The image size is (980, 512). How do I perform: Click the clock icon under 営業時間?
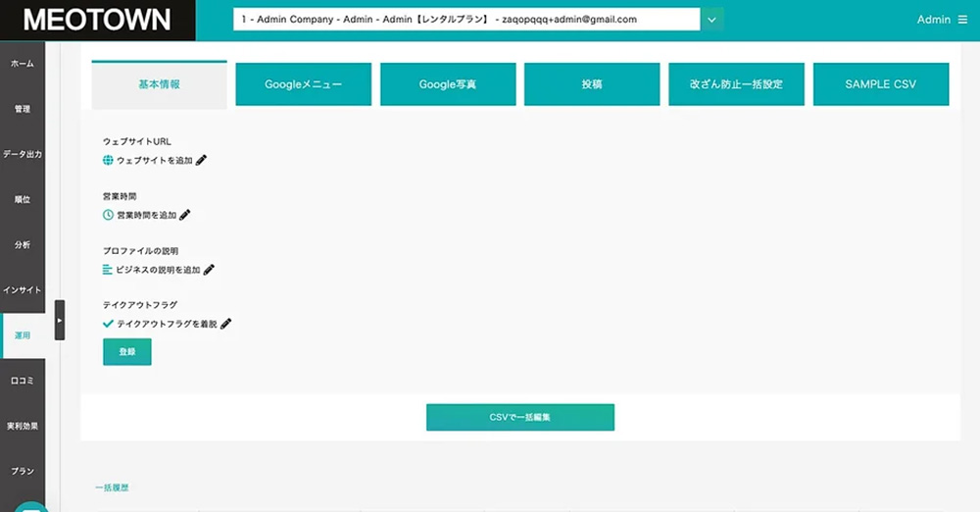click(109, 215)
